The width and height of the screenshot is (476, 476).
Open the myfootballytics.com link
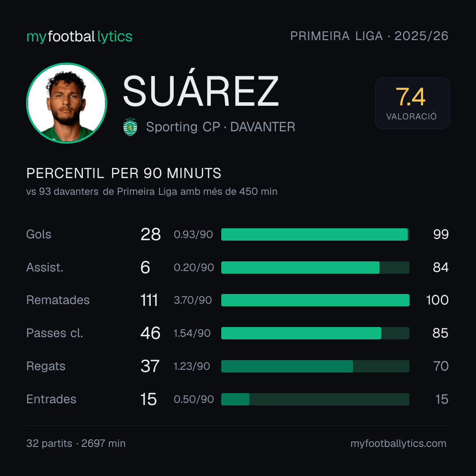coord(398,443)
